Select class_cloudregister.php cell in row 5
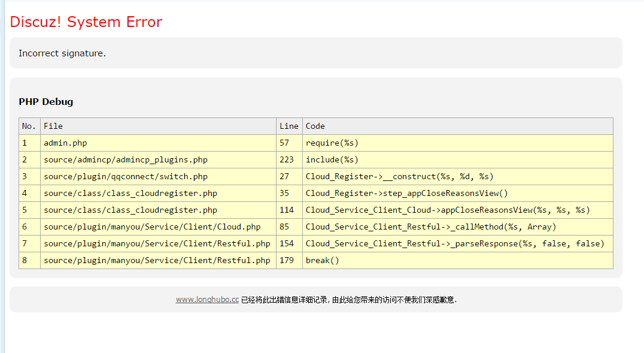This screenshot has height=353, width=644. click(158, 210)
